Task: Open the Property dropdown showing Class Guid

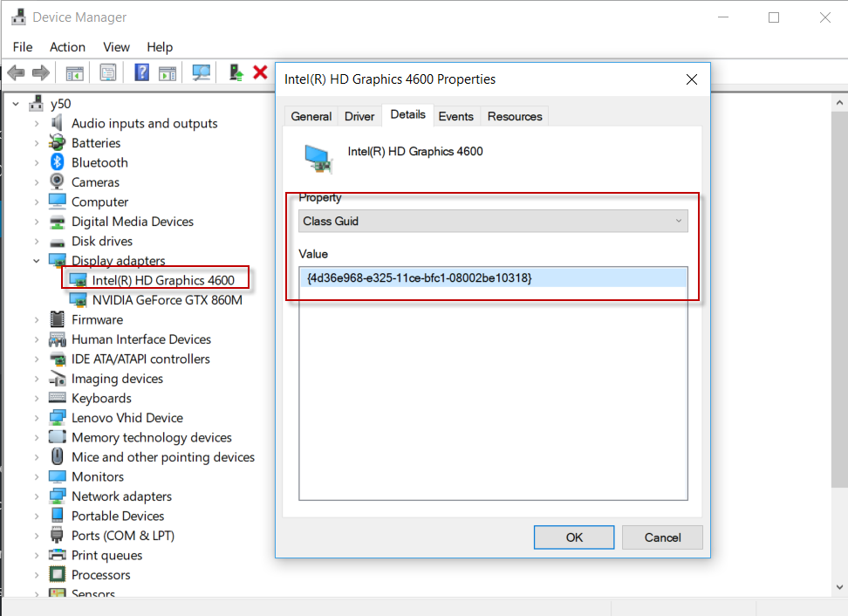Action: pos(493,221)
